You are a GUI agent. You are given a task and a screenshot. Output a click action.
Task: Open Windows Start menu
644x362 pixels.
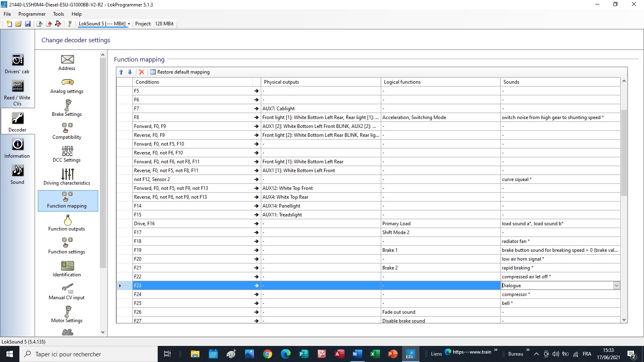click(10, 354)
